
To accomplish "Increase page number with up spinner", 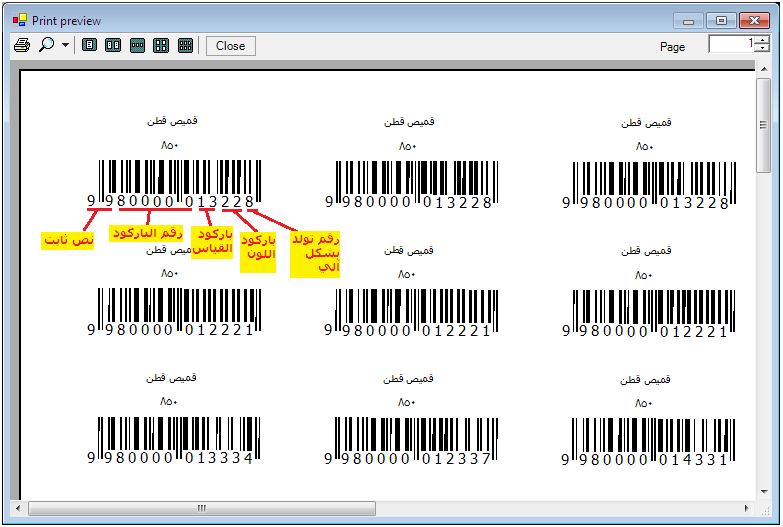I will pyautogui.click(x=762, y=40).
